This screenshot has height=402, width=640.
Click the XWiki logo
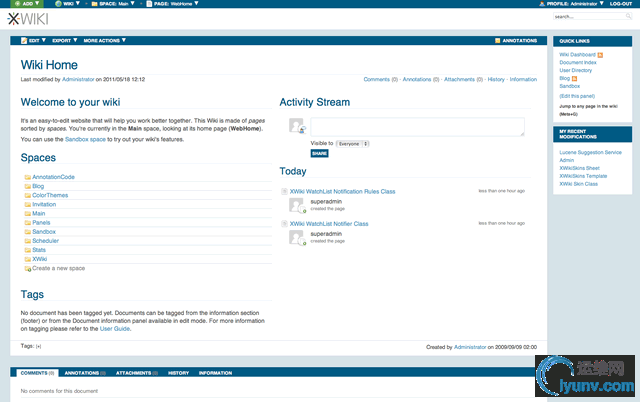pos(28,19)
